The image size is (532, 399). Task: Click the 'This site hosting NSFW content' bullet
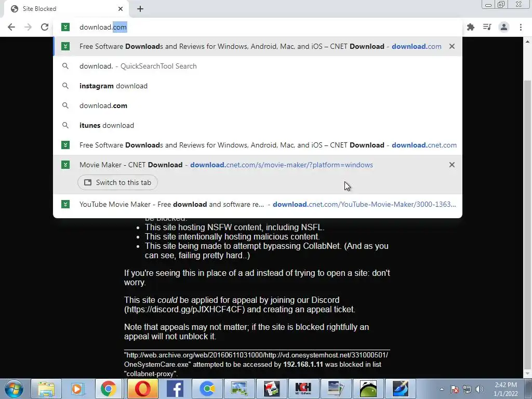(x=234, y=228)
